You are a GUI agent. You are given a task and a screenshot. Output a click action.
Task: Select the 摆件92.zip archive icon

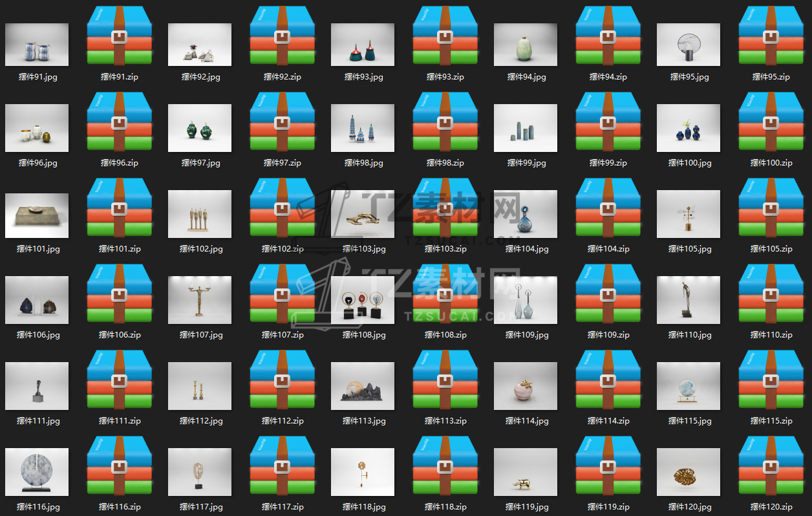[x=283, y=36]
